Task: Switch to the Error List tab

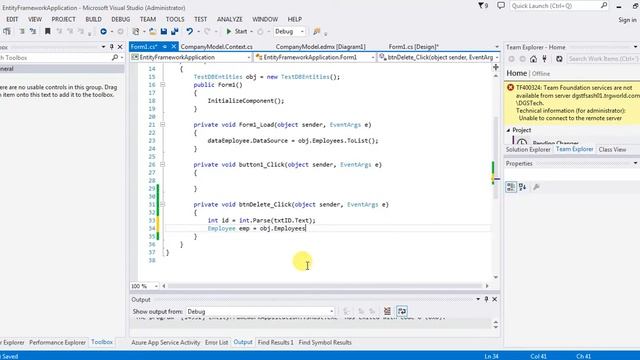Action: coord(216,342)
